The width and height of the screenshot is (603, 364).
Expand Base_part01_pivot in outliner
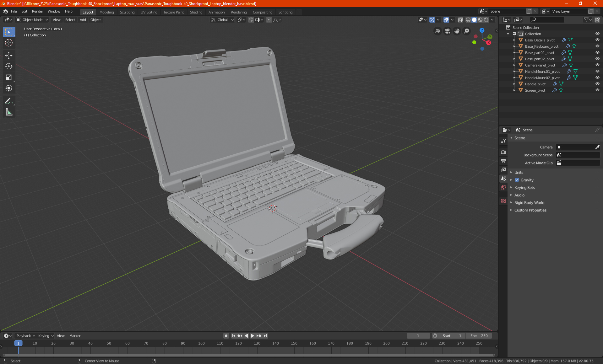point(514,52)
